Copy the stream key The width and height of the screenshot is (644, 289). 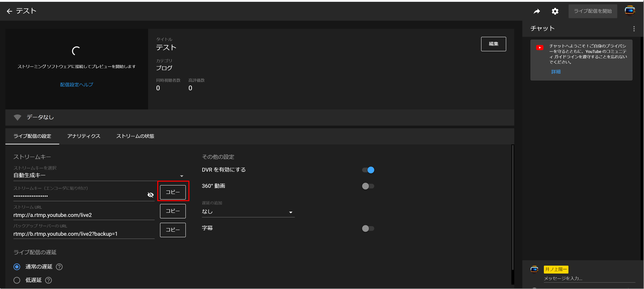(x=173, y=192)
